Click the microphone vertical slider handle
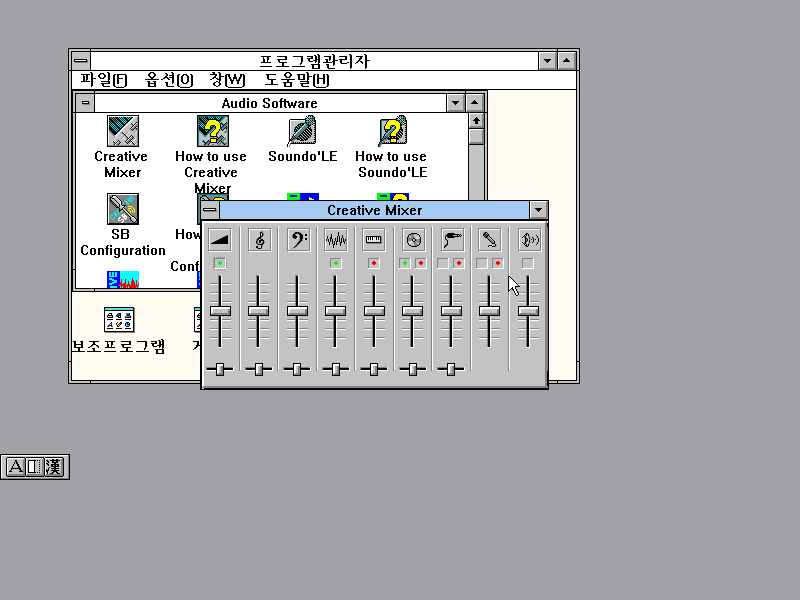 [x=490, y=311]
